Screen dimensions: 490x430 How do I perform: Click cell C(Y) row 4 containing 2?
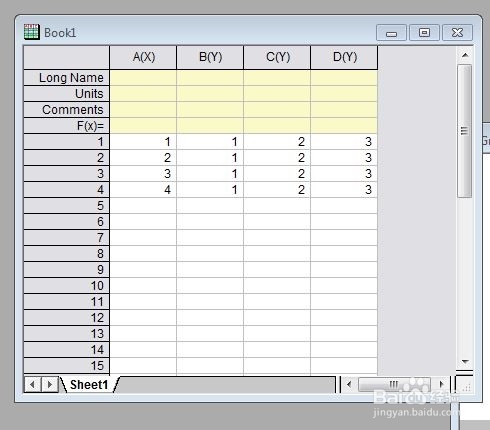[277, 190]
